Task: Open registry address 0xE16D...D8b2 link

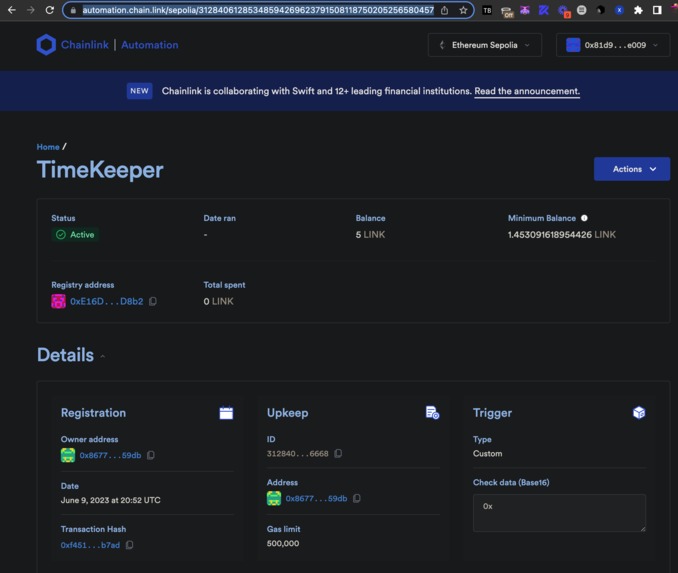Action: pos(106,301)
